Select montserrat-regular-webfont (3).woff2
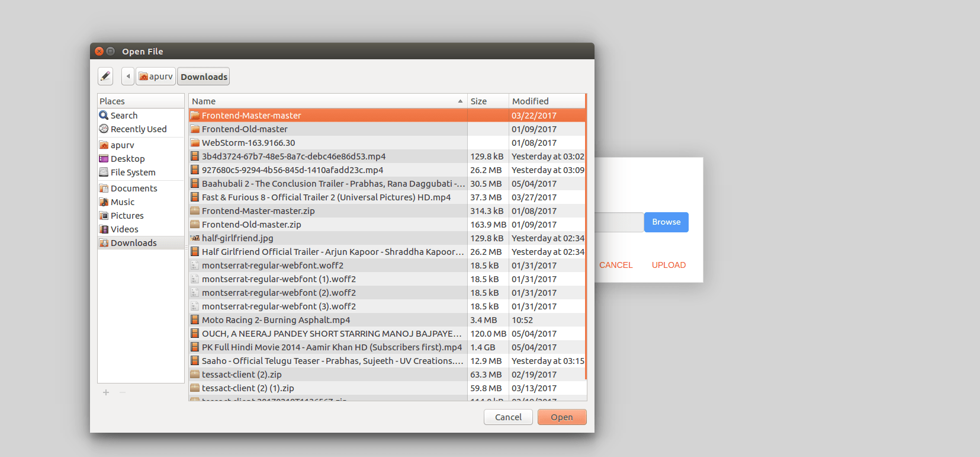This screenshot has height=457, width=980. tap(387, 306)
